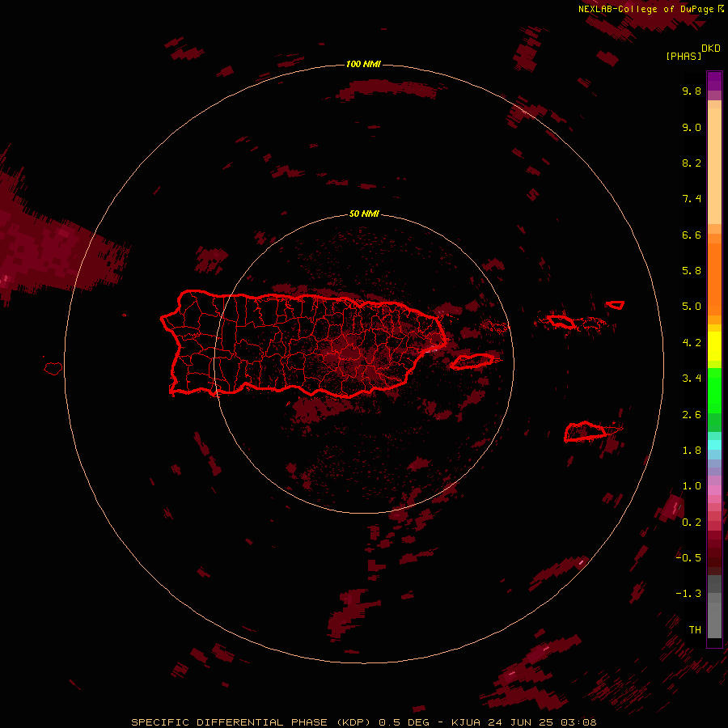The width and height of the screenshot is (728, 728).
Task: Click the 100 NMI range ring label
Action: [363, 64]
